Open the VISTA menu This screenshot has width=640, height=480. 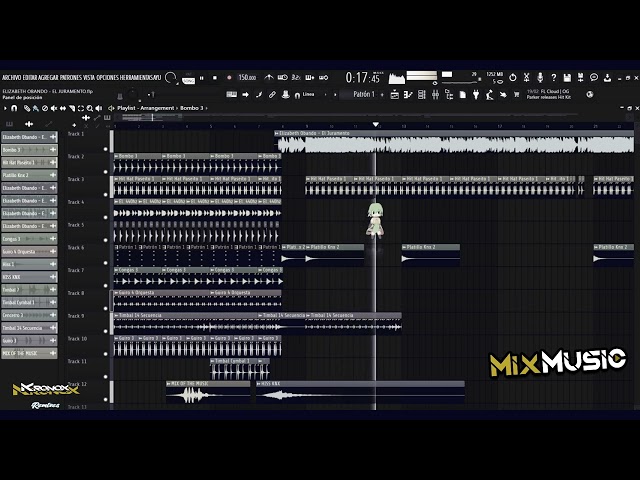click(x=89, y=77)
